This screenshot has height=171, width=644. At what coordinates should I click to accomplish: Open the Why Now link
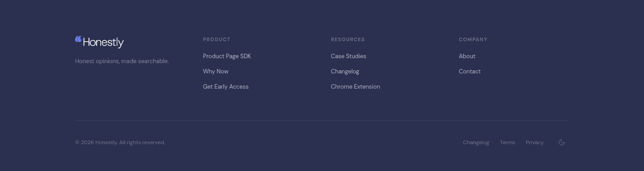coord(216,71)
